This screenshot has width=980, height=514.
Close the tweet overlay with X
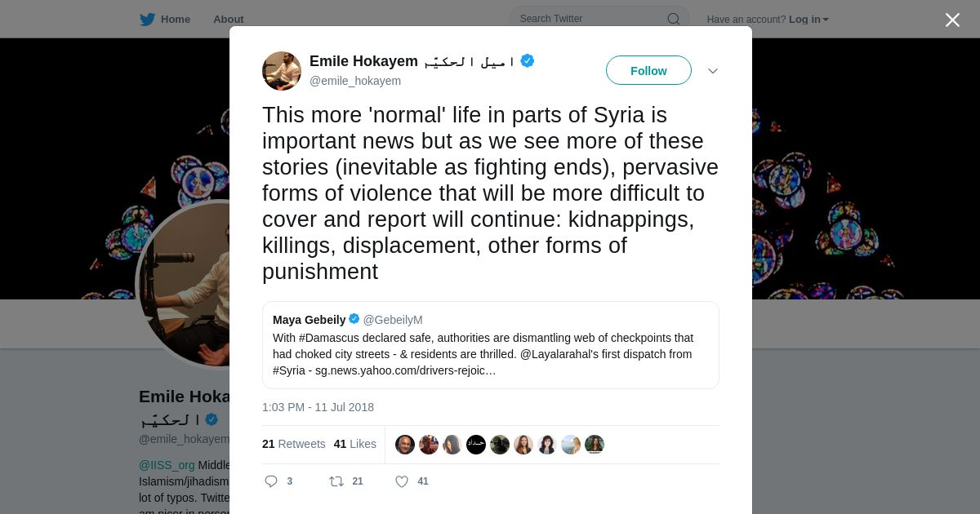point(952,20)
